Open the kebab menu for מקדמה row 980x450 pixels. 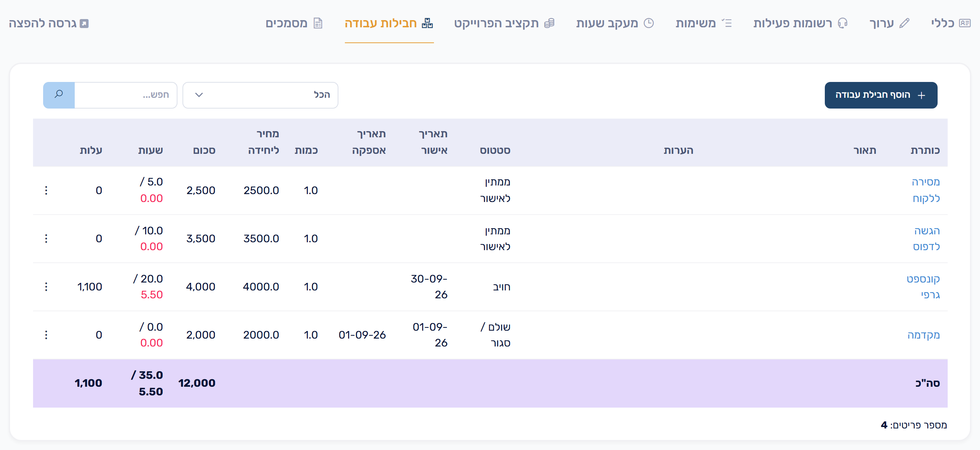pyautogui.click(x=46, y=335)
